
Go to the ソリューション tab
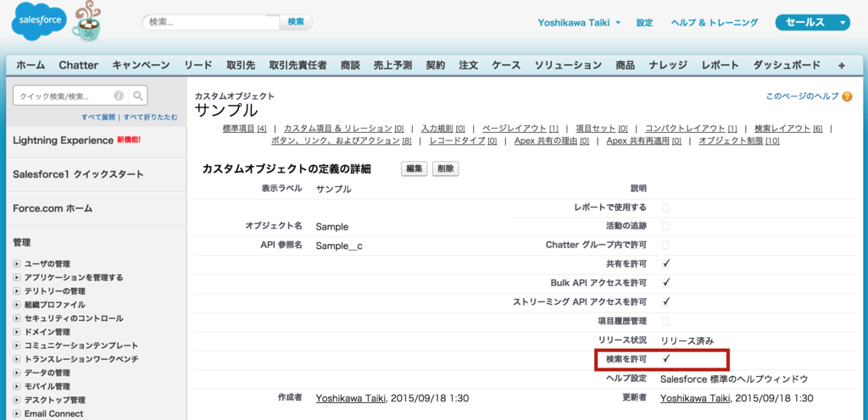(x=568, y=65)
